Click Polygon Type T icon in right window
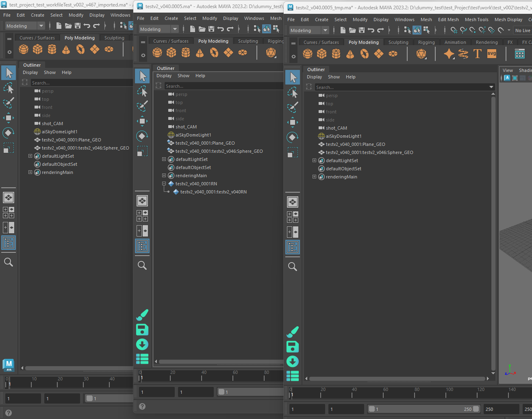Viewport: 532px width, 419px height. click(478, 54)
